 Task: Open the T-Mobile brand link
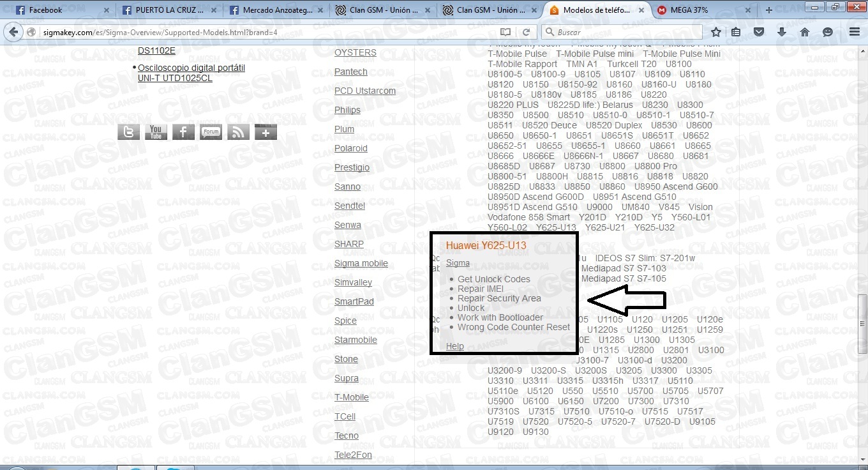coord(352,397)
